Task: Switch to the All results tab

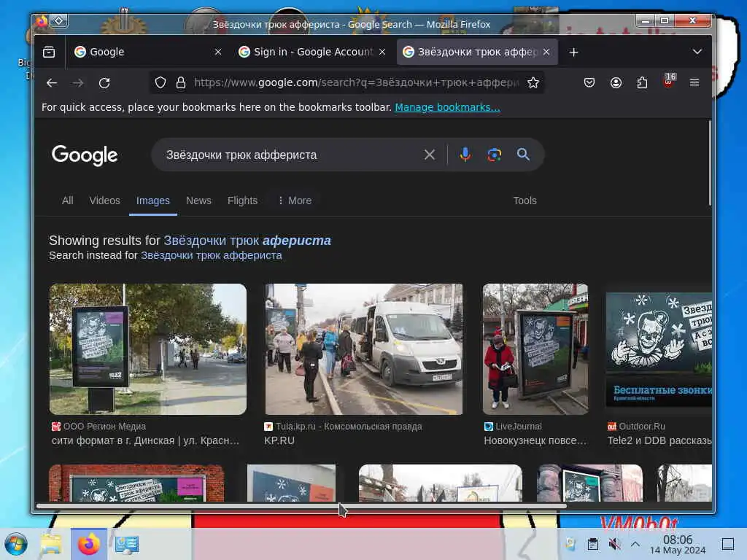Action: click(68, 201)
